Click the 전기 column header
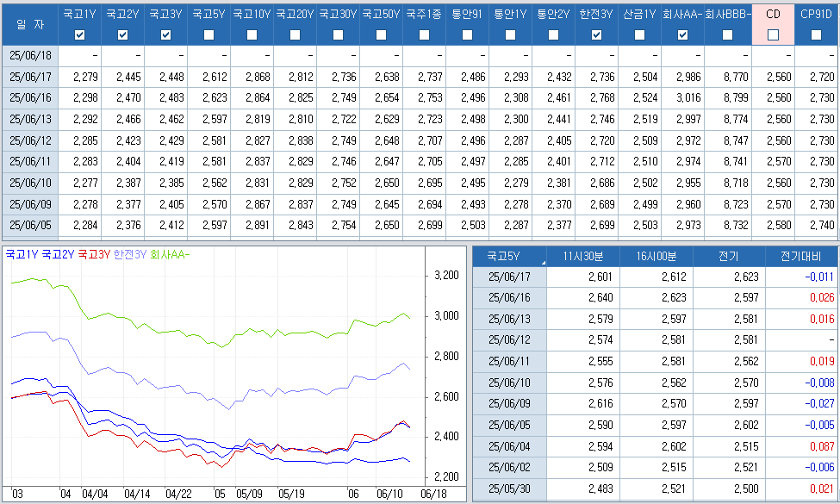Viewport: 840px width, 504px height. (x=728, y=256)
